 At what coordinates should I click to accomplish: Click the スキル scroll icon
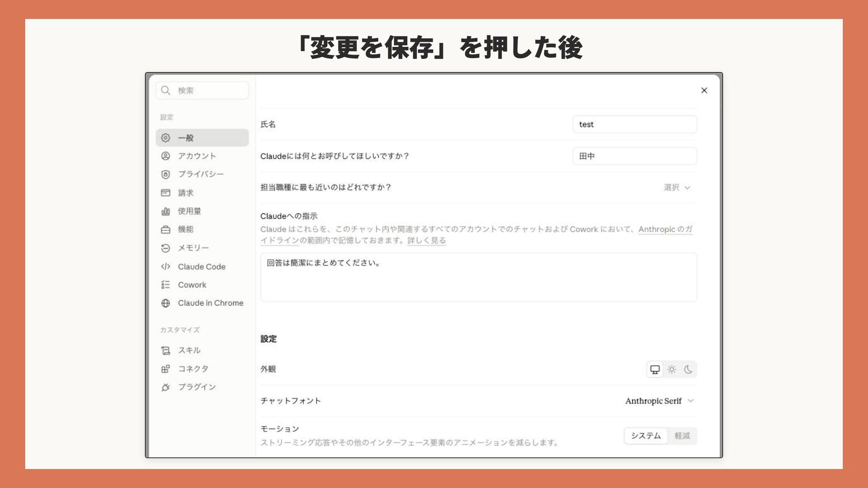(x=165, y=350)
